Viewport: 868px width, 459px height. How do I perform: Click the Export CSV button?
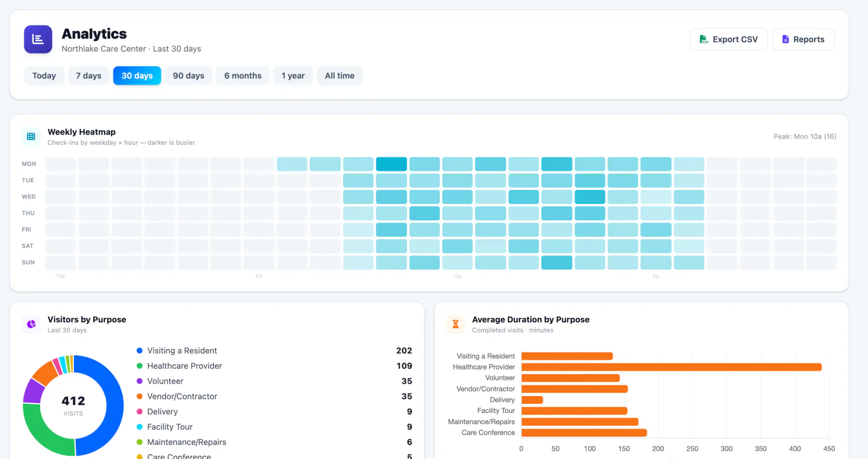(729, 39)
